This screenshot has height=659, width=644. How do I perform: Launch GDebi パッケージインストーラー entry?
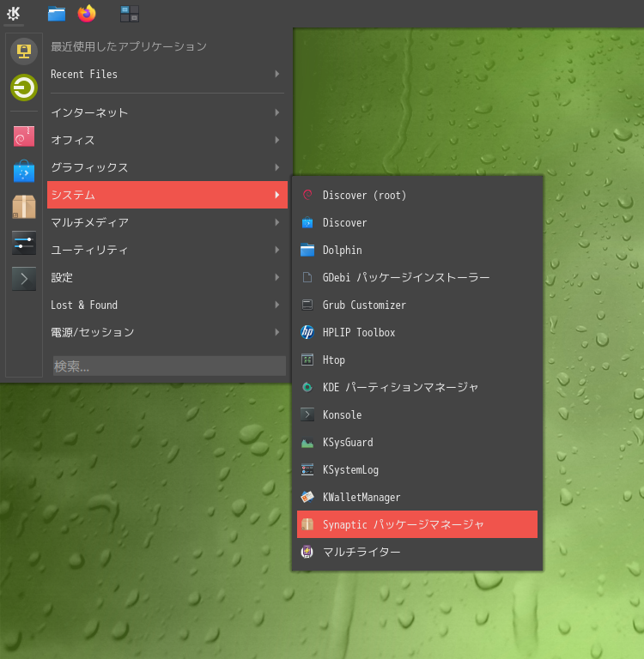pos(417,277)
